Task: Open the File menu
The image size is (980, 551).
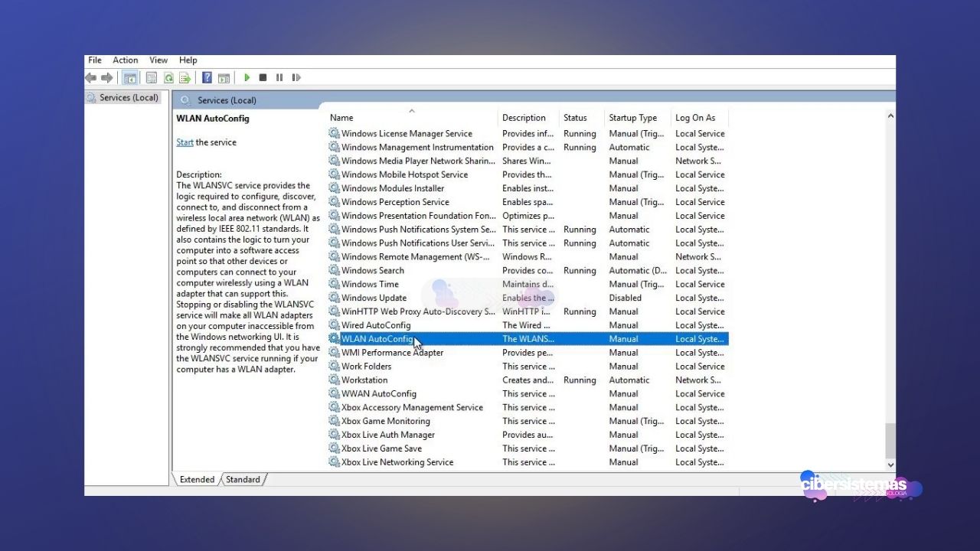Action: [x=95, y=60]
